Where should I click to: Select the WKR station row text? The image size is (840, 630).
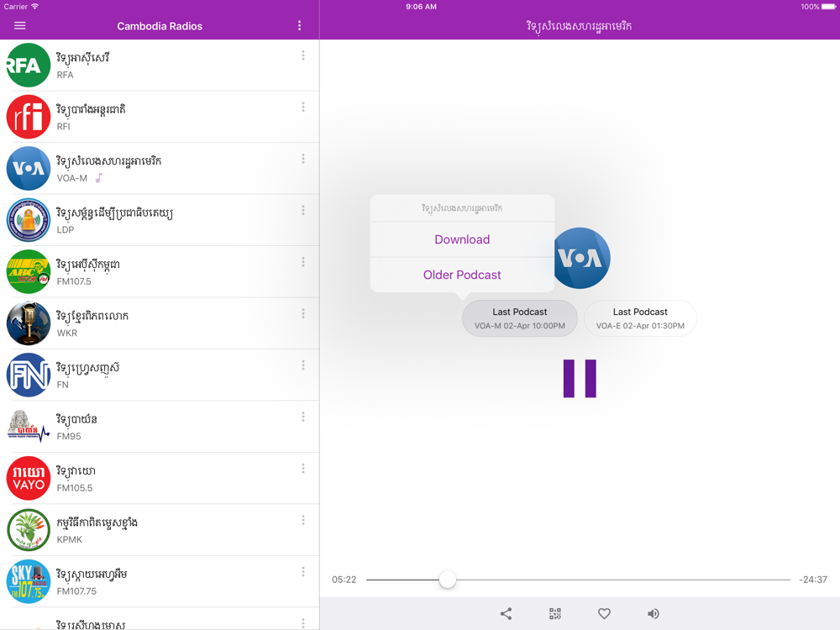point(92,323)
